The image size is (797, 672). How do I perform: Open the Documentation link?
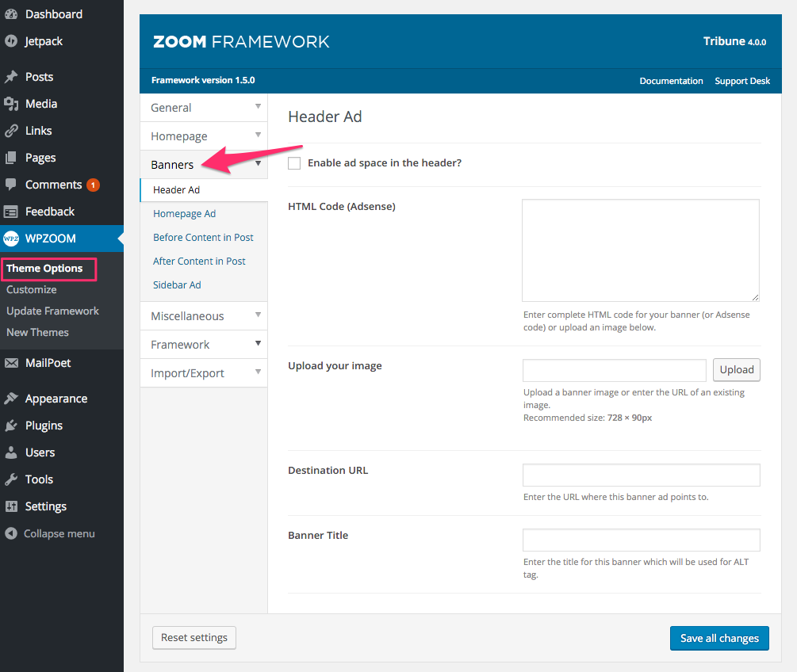point(671,81)
